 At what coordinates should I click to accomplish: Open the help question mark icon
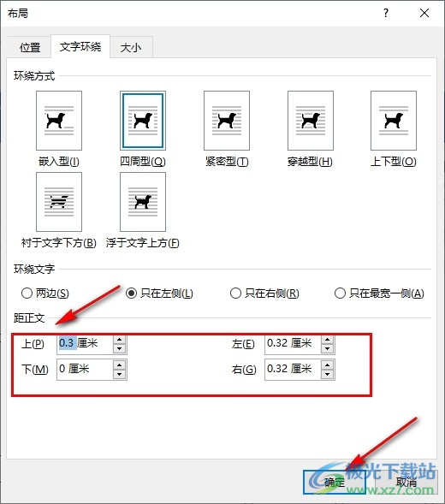pyautogui.click(x=386, y=13)
